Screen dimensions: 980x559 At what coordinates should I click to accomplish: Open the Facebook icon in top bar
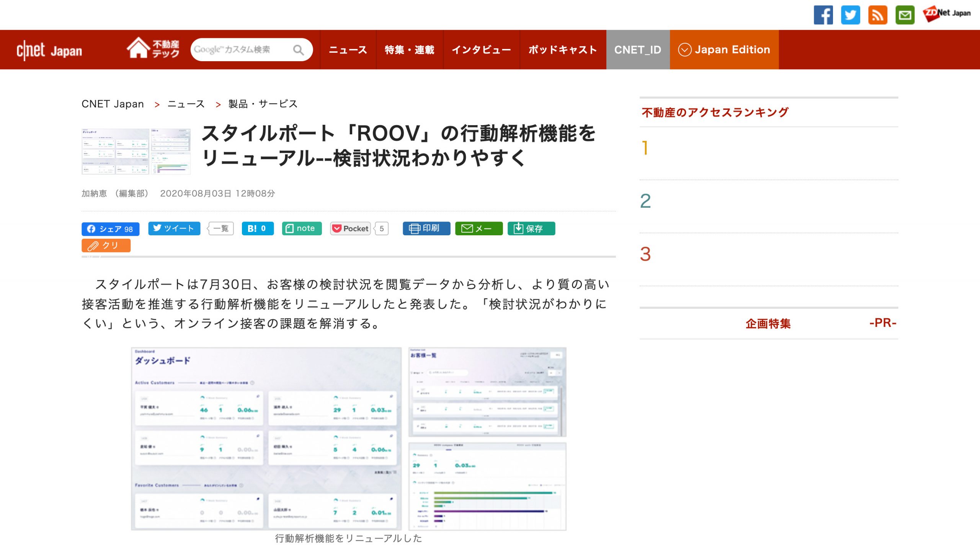(x=823, y=15)
